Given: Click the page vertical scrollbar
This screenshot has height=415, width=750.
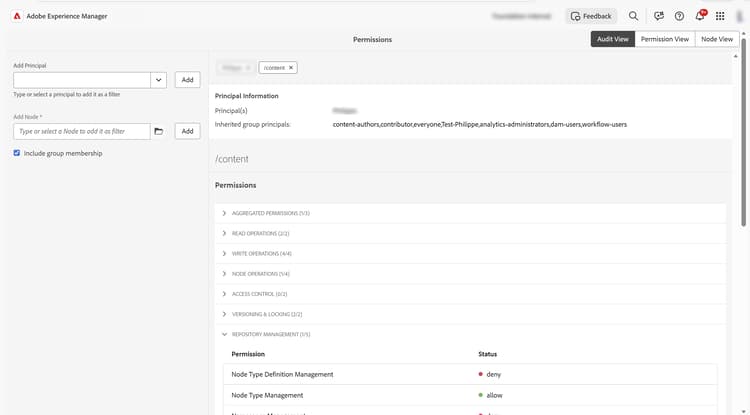Looking at the screenshot, I should 743,131.
